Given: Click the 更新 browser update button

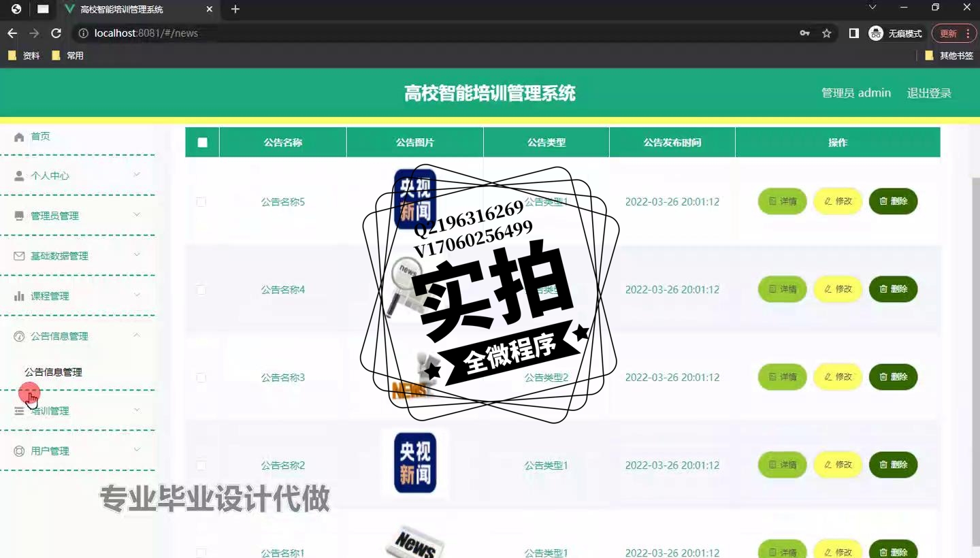Looking at the screenshot, I should pos(953,33).
